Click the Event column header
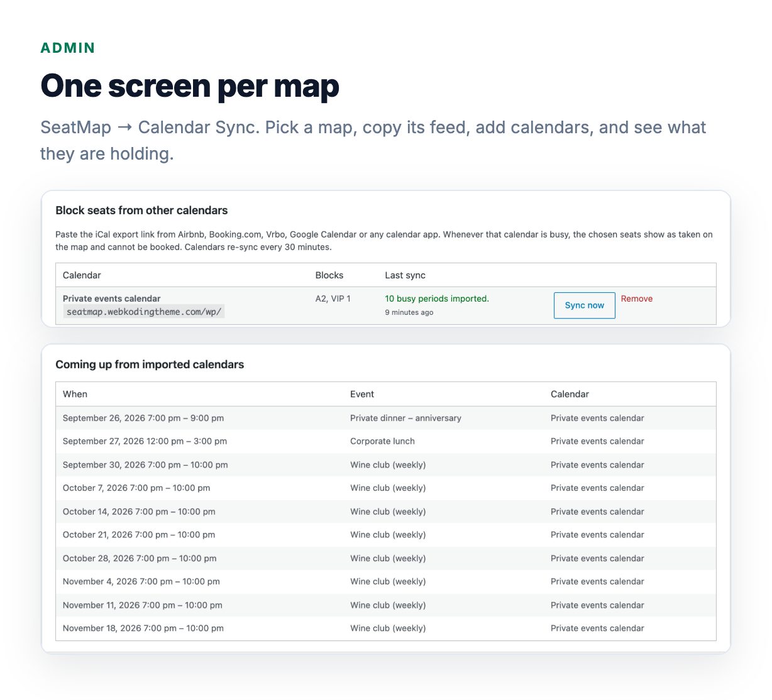Image resolution: width=772 pixels, height=700 pixels. click(362, 394)
